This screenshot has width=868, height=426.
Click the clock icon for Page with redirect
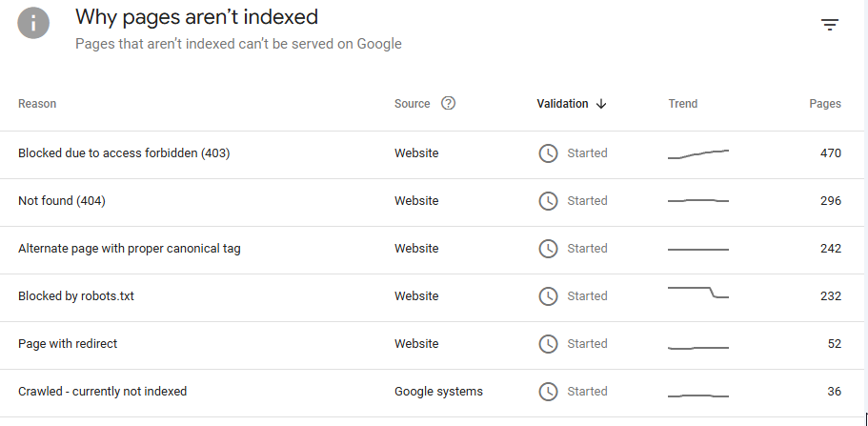click(548, 344)
